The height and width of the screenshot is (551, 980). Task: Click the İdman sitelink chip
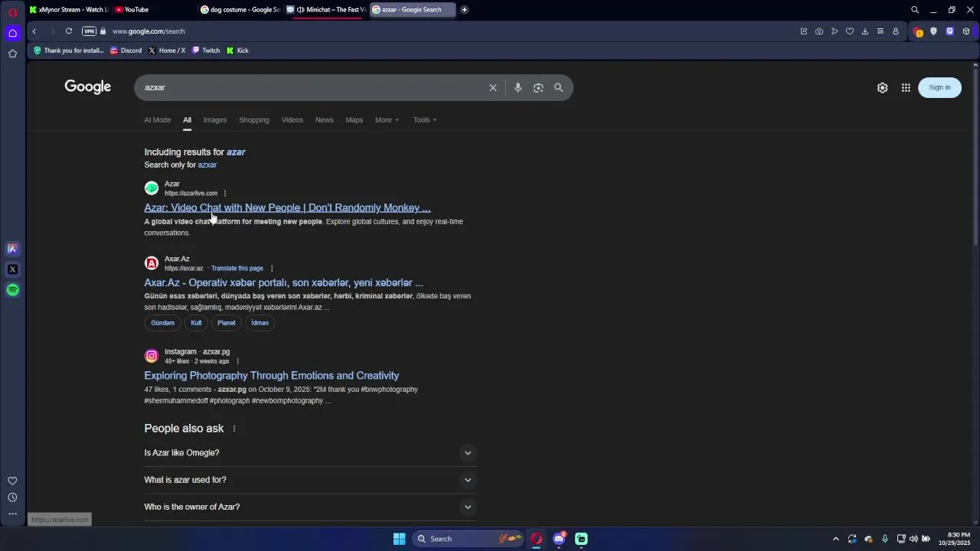coord(260,323)
